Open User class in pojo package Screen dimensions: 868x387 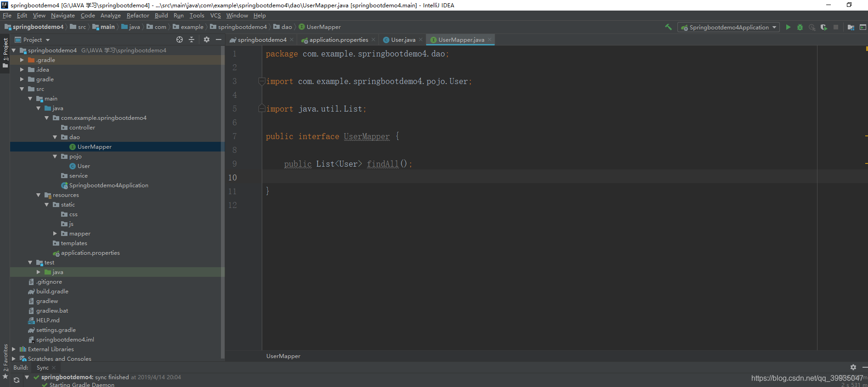pos(84,166)
